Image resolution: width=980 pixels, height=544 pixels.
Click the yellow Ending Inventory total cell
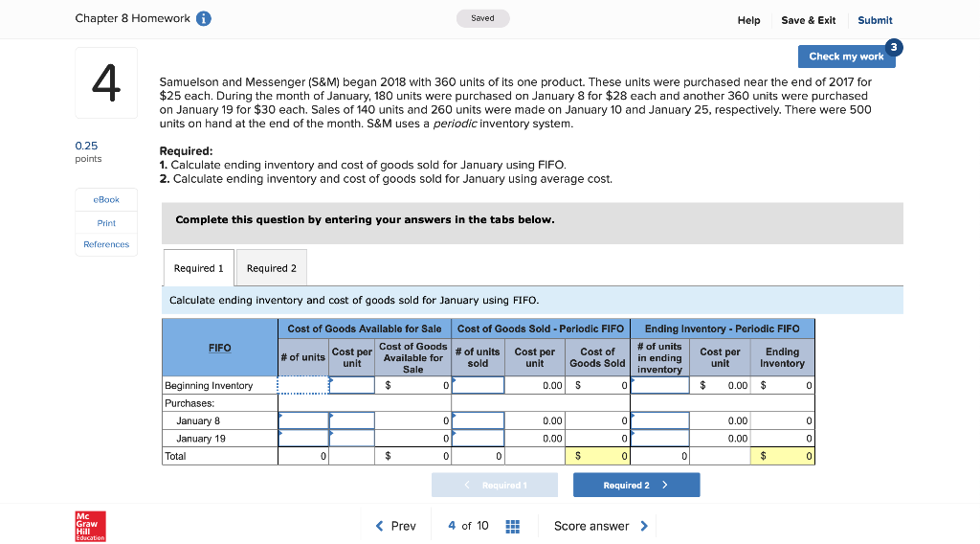tap(783, 456)
